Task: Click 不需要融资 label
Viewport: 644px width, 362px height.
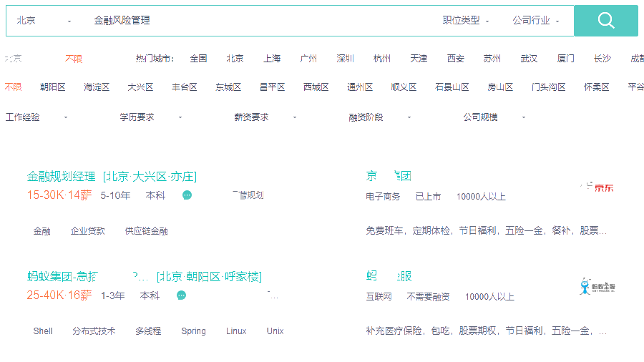Action: tap(428, 297)
